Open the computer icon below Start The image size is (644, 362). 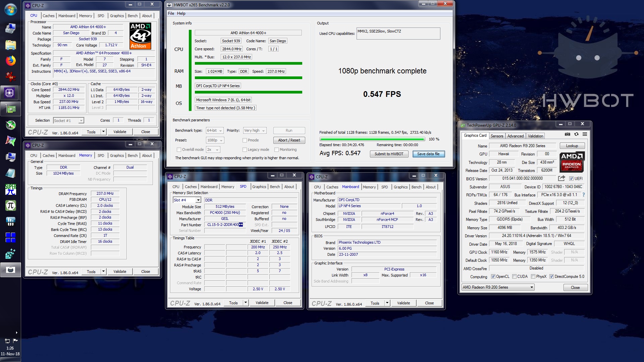click(x=10, y=28)
